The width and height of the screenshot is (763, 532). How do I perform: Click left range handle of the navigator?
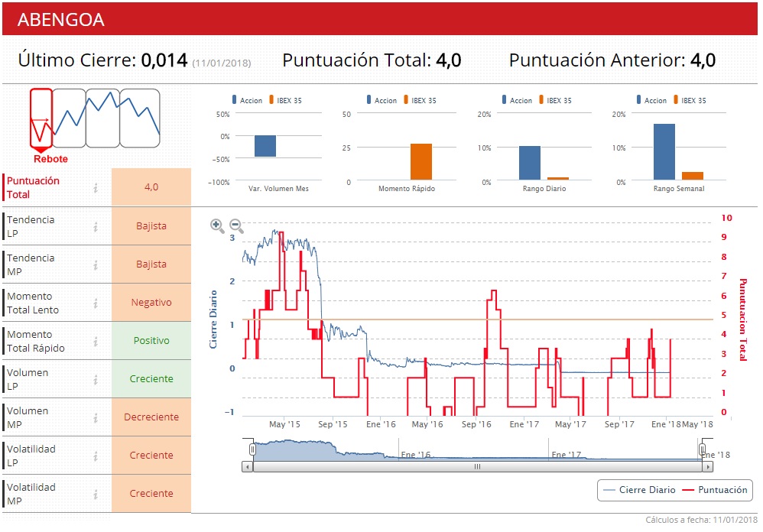coord(252,449)
